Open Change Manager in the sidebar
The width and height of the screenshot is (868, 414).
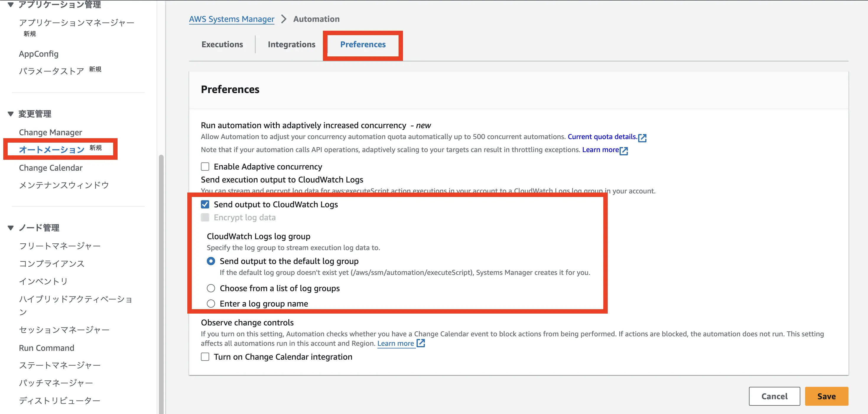50,132
